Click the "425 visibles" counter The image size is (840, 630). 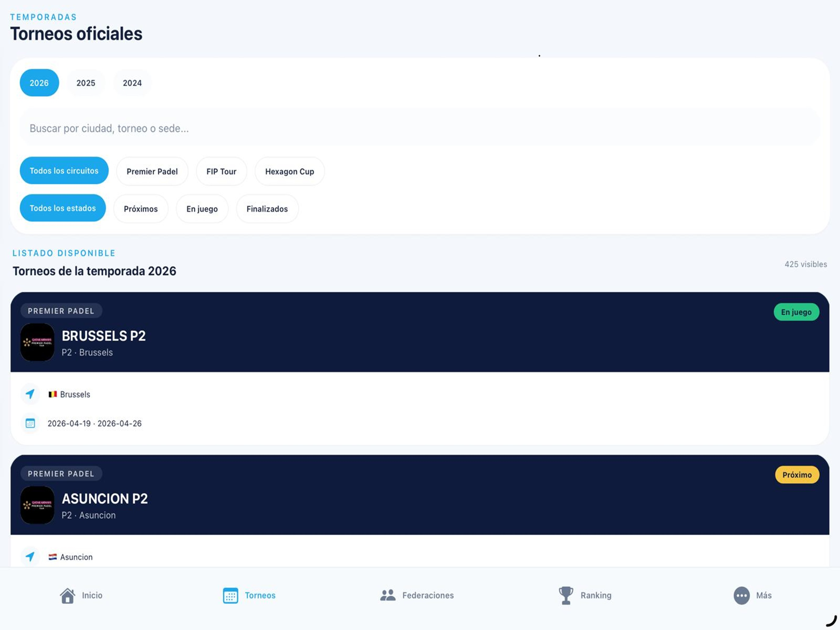806,264
